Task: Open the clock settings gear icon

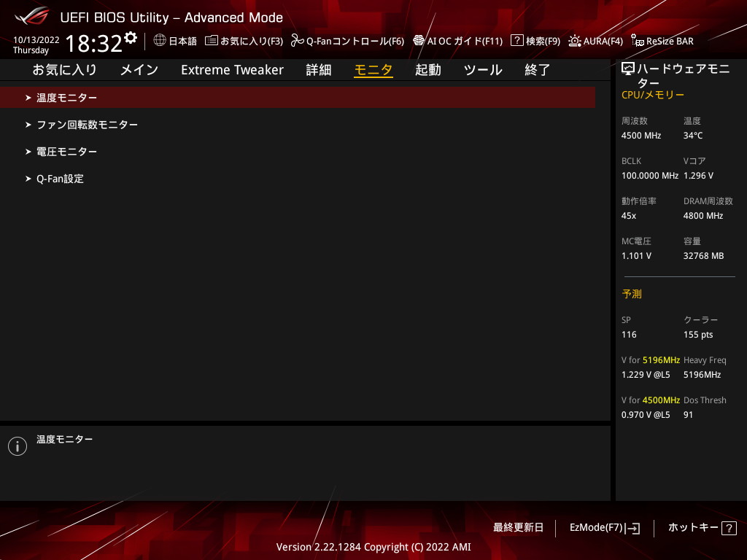Action: click(x=131, y=36)
